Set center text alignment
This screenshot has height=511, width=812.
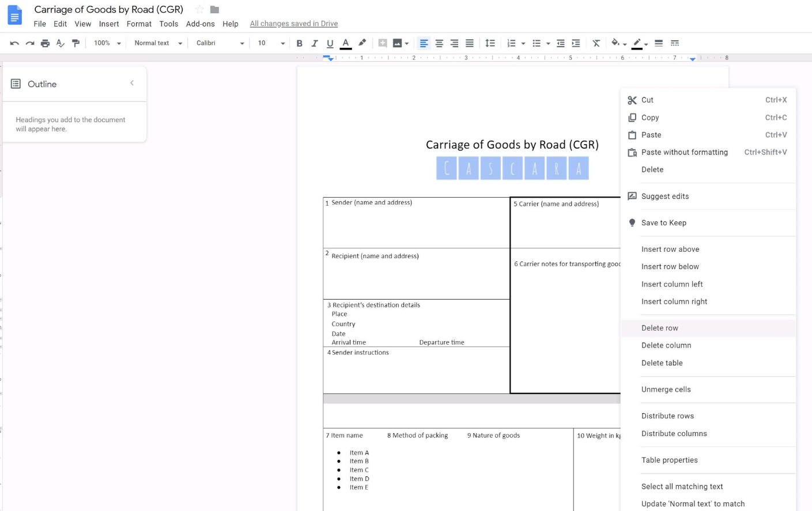click(x=439, y=43)
